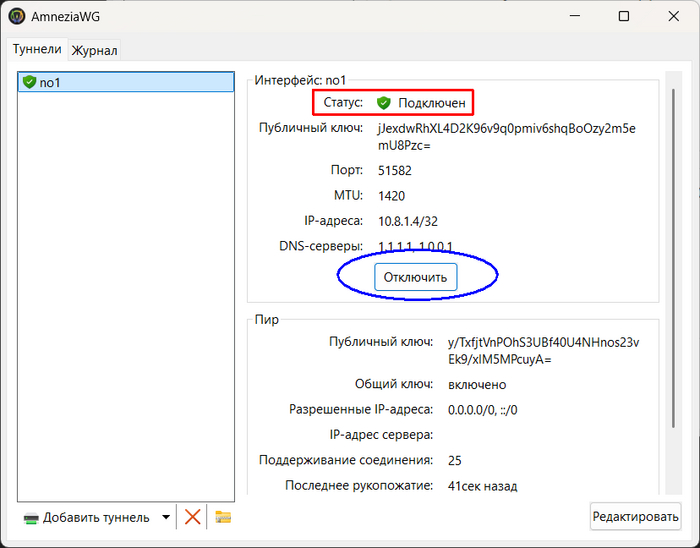
Task: Open the dropdown arrow next to Добавить туннель
Action: click(x=163, y=517)
